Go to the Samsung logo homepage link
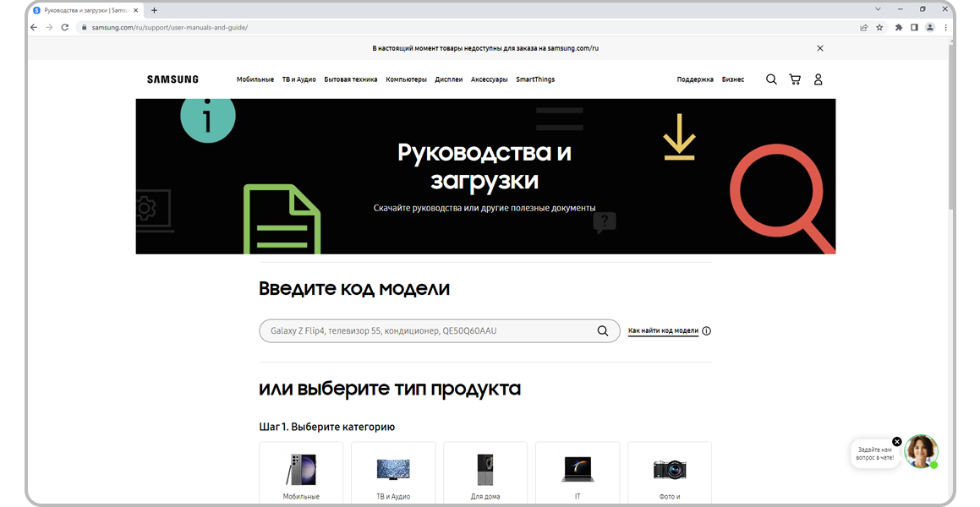Viewport: 980px width, 507px height. coord(172,79)
